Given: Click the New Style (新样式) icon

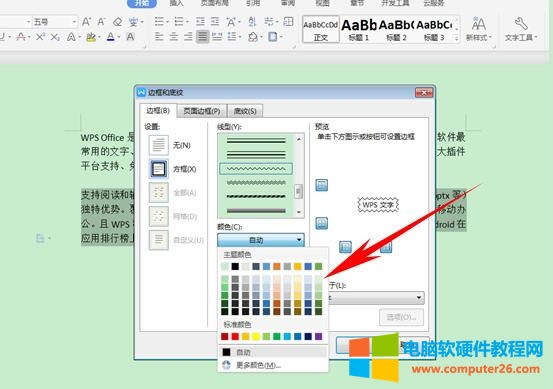Looking at the screenshot, I should click(478, 24).
